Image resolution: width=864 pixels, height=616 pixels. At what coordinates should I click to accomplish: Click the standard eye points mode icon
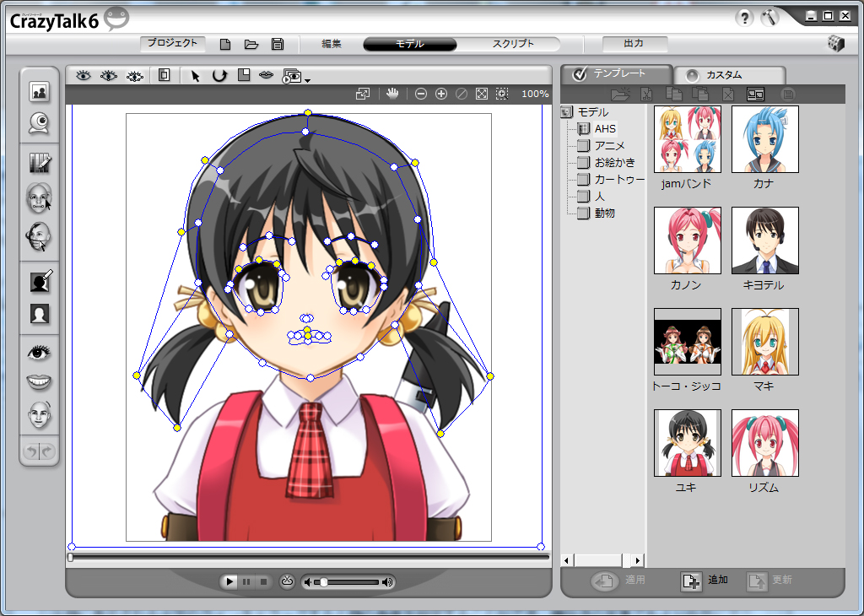109,75
